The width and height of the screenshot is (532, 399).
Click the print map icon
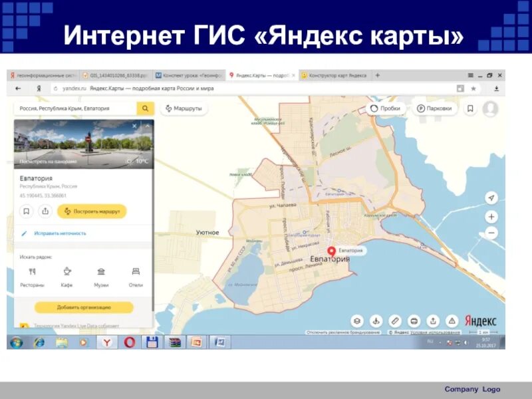414,321
